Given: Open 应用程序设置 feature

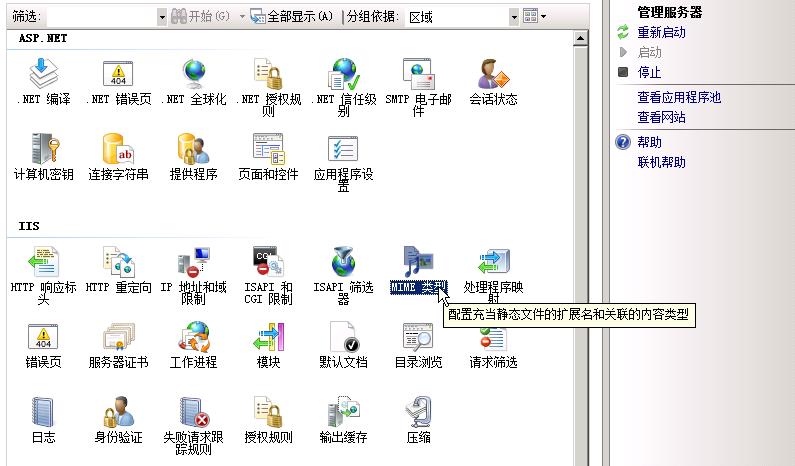Looking at the screenshot, I should [x=344, y=163].
